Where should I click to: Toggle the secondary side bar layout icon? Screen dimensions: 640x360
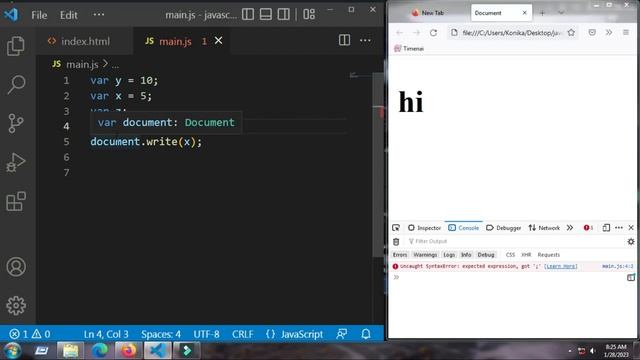point(283,15)
